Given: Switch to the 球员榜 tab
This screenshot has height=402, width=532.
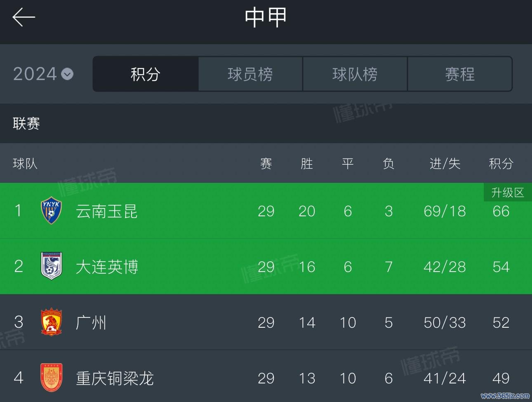Looking at the screenshot, I should tap(250, 74).
